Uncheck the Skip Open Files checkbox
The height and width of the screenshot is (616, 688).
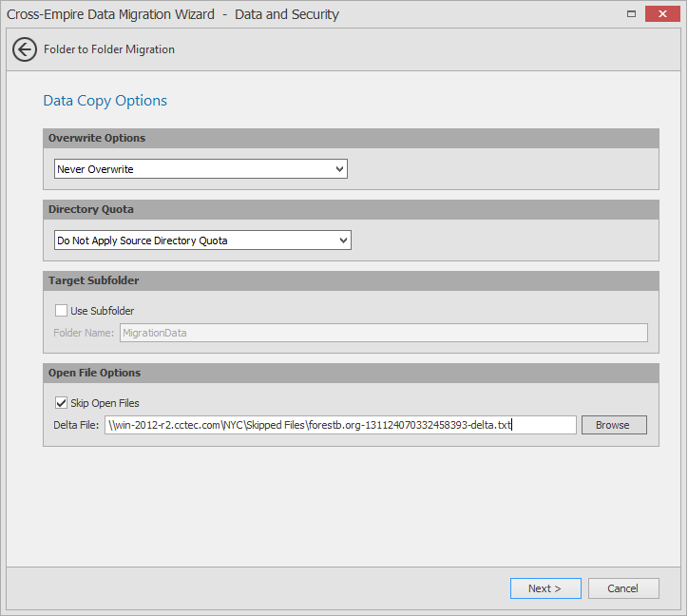(62, 403)
